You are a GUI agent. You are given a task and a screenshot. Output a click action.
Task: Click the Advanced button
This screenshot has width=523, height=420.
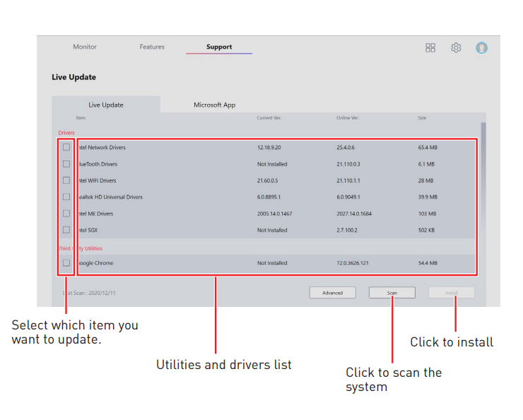332,293
